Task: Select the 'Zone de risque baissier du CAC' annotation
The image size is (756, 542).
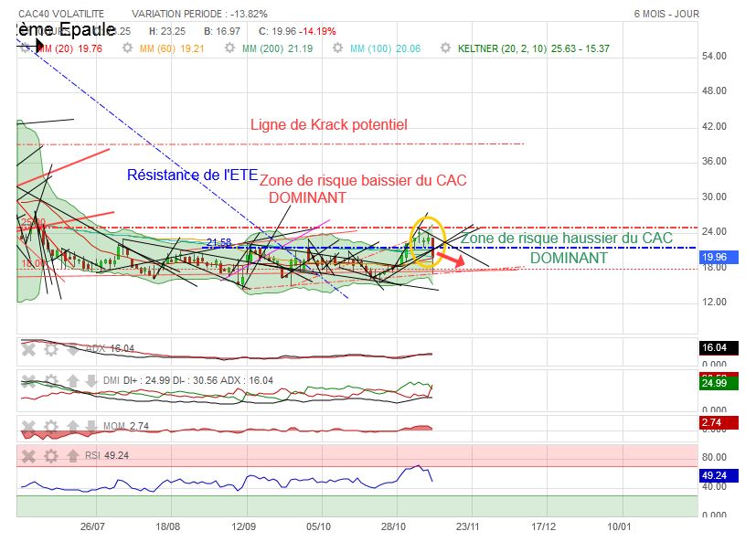Action: click(363, 180)
